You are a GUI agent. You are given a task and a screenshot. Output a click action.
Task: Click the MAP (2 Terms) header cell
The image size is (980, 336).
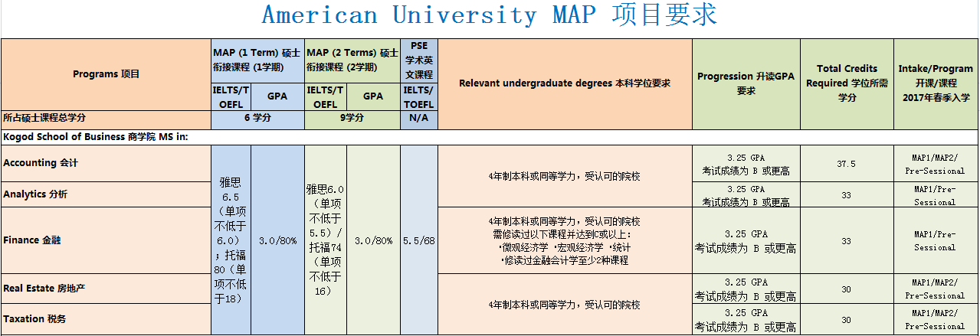352,60
